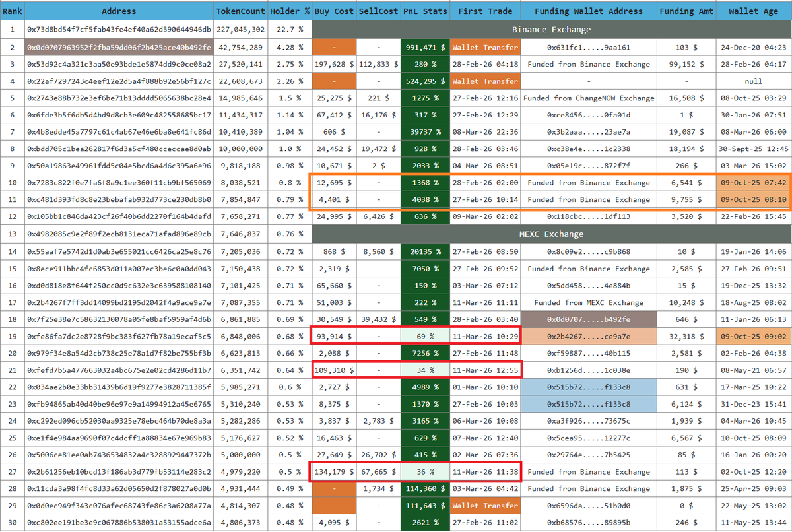The width and height of the screenshot is (792, 532).
Task: Select the 36 % PnL cell
Action: pyautogui.click(x=425, y=472)
